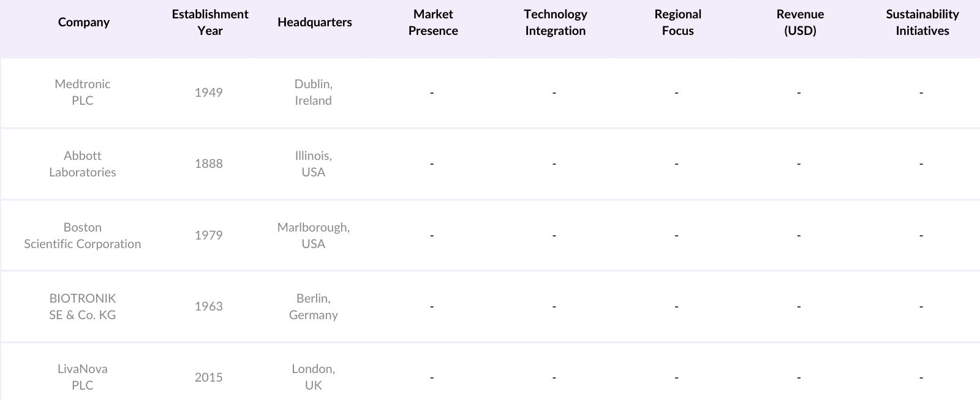This screenshot has width=980, height=400.
Task: Select the BIOTRONIK SE & Co. KG cell
Action: point(83,306)
